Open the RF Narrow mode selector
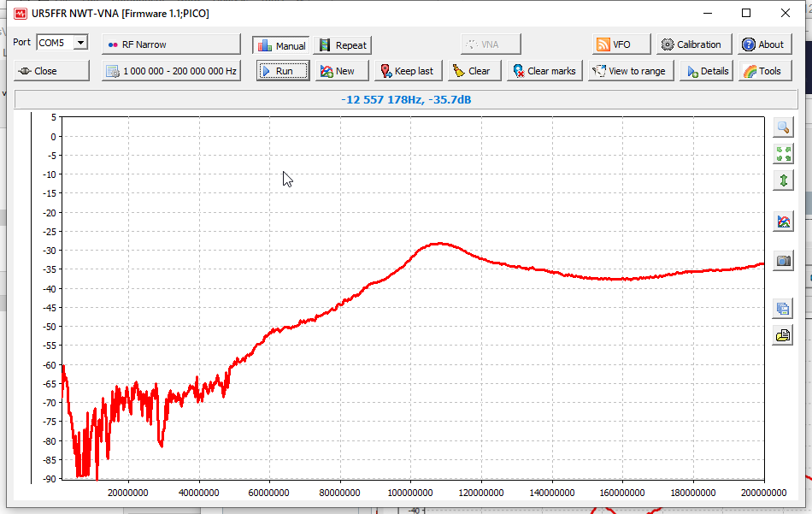This screenshot has height=514, width=812. (171, 44)
